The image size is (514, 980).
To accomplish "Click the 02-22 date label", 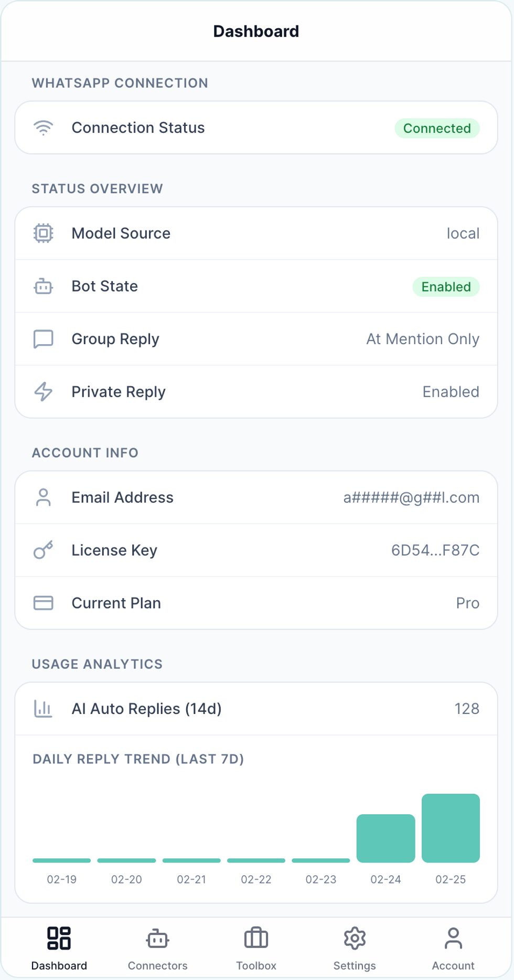I will [256, 879].
